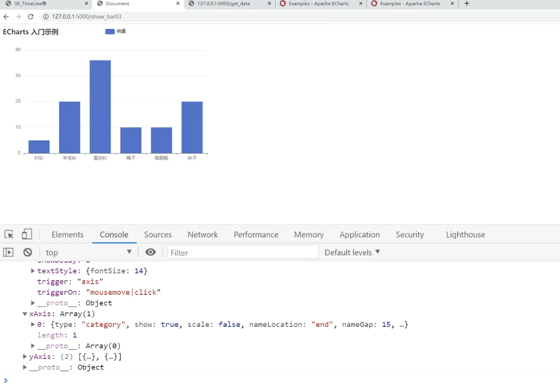Open the Memory panel tab
This screenshot has height=392, width=560.
(x=309, y=234)
